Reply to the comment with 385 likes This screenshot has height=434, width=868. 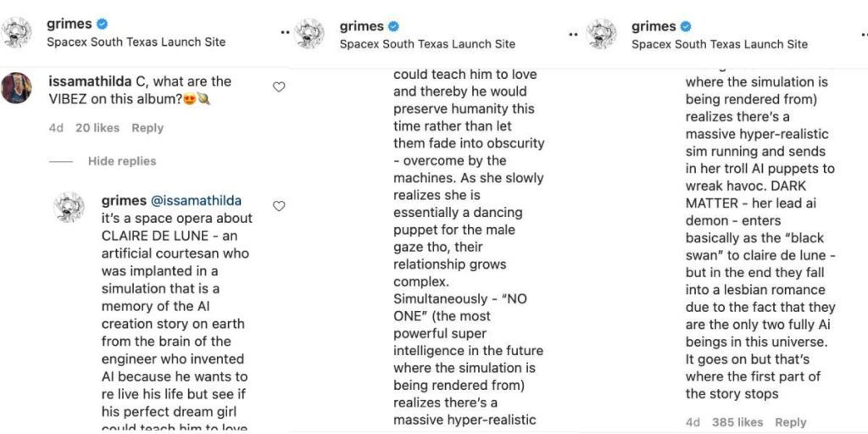790,422
